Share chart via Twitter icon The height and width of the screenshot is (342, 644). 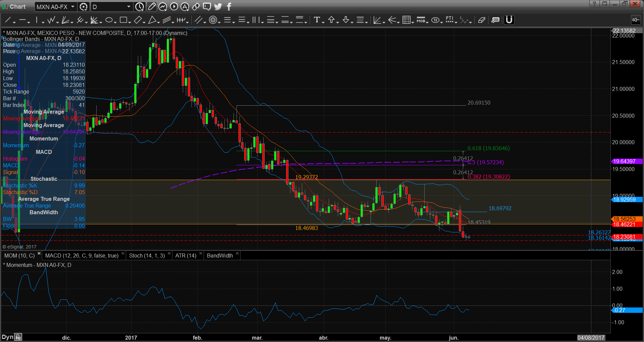click(x=218, y=7)
